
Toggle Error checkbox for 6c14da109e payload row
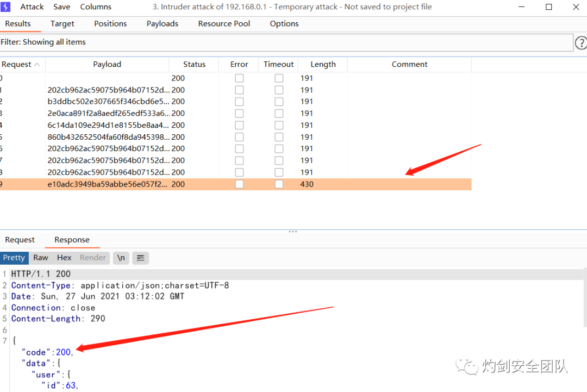pos(239,126)
